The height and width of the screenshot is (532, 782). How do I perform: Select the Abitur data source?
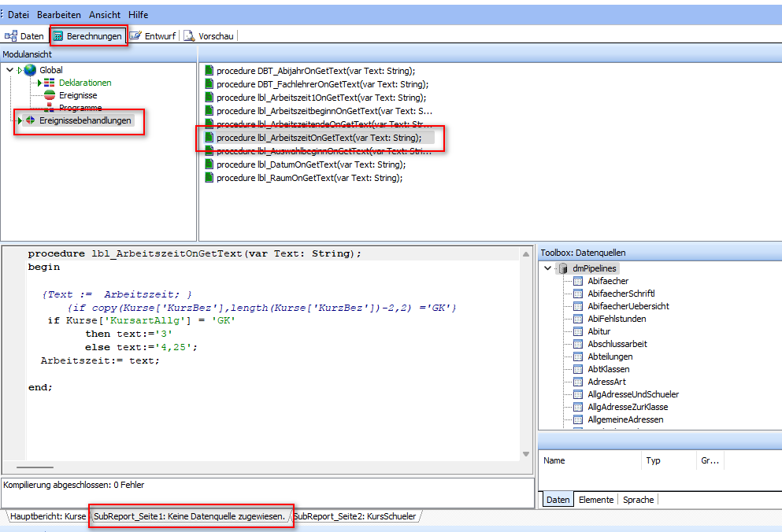599,331
